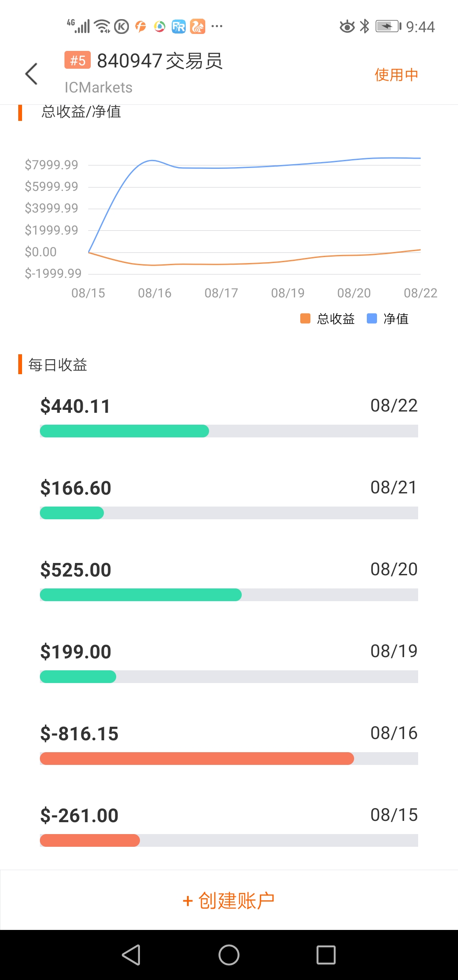Tap the #5 rank badge
The width and height of the screenshot is (458, 980).
78,60
